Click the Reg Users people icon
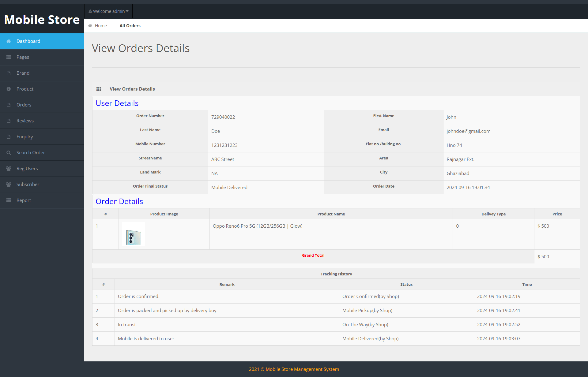Viewport: 588px width, 377px height. pyautogui.click(x=8, y=168)
